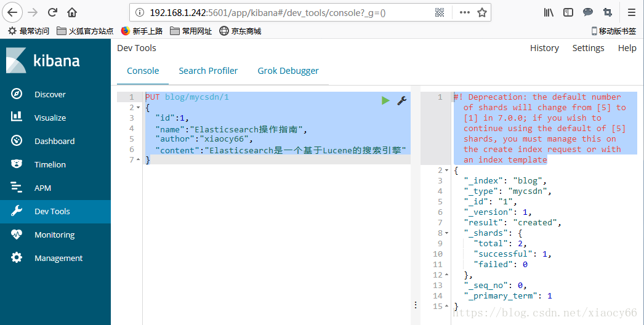The height and width of the screenshot is (325, 644).
Task: Switch to the Console tab
Action: (x=143, y=71)
